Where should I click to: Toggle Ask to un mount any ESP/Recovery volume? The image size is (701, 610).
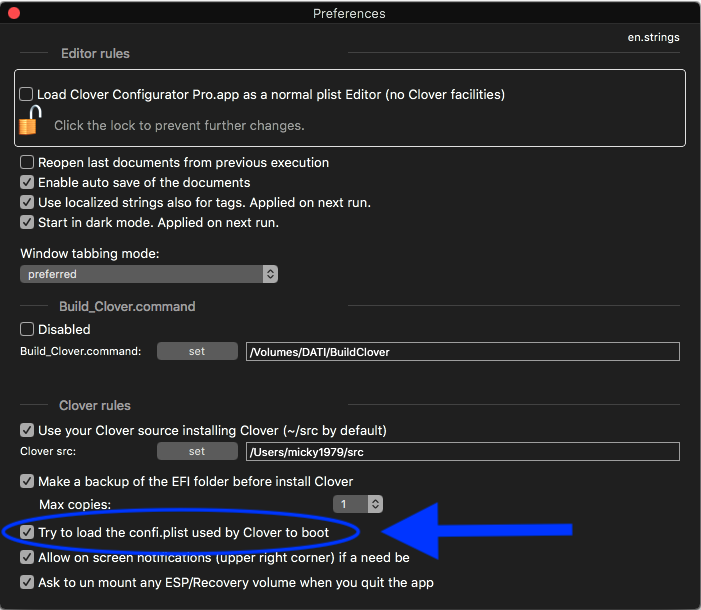point(27,583)
